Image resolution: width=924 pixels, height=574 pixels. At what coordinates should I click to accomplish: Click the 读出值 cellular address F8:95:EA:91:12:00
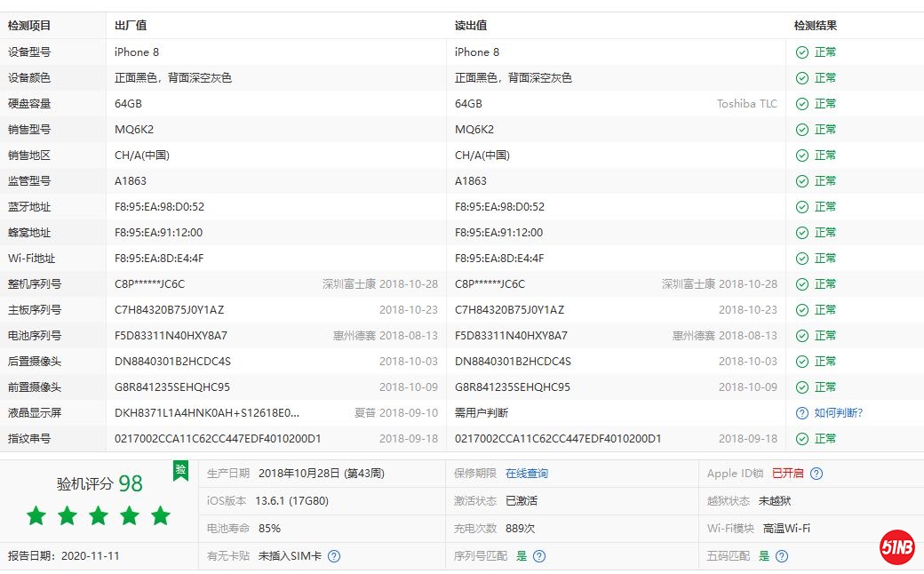[498, 233]
